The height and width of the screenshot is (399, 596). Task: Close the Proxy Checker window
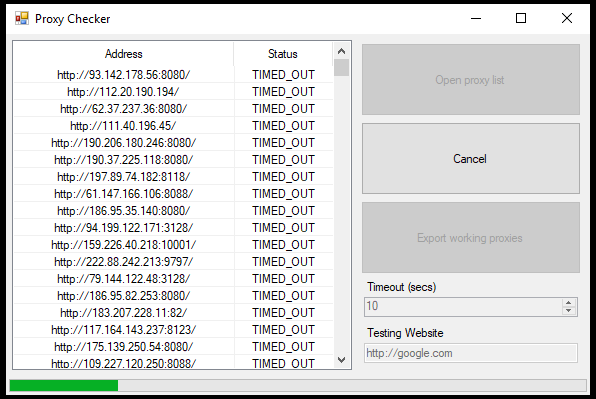tap(567, 18)
